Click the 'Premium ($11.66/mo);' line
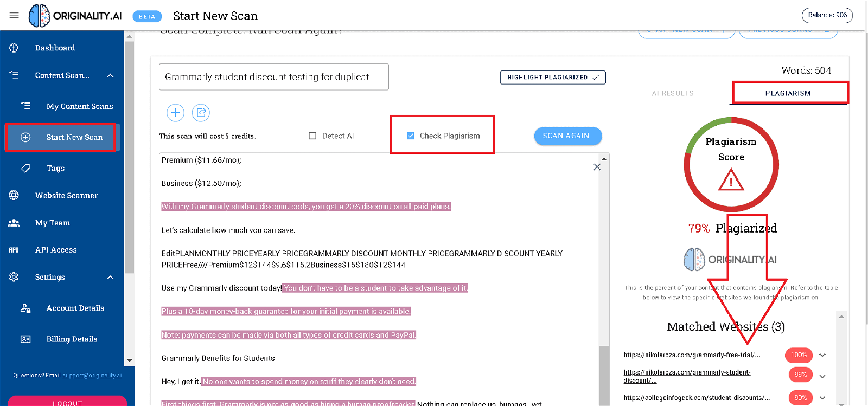868x406 pixels. (x=201, y=160)
